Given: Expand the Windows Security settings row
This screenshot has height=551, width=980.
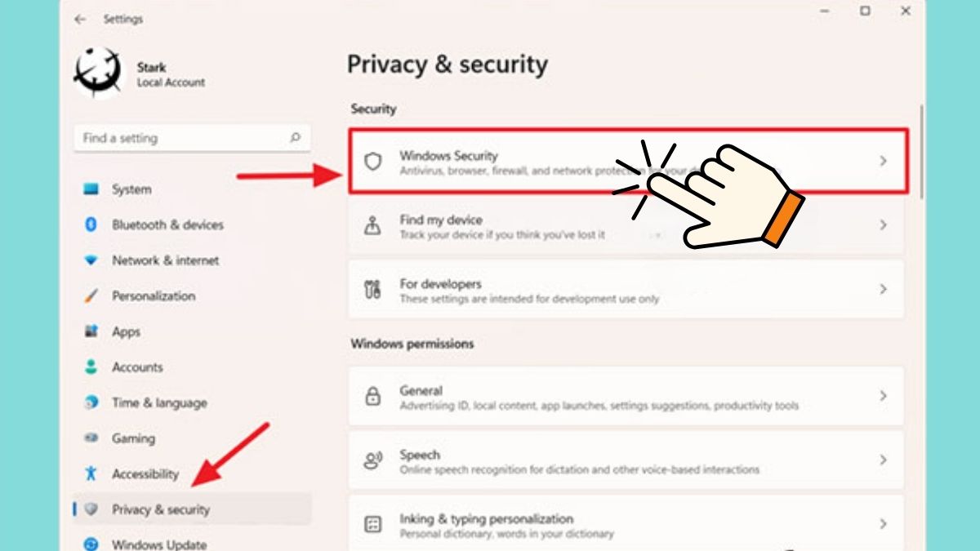Looking at the screenshot, I should click(x=883, y=161).
